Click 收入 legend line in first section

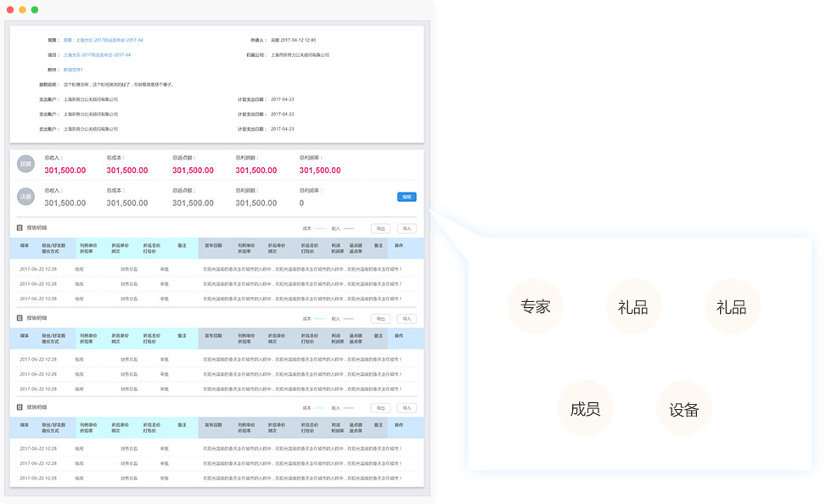348,228
